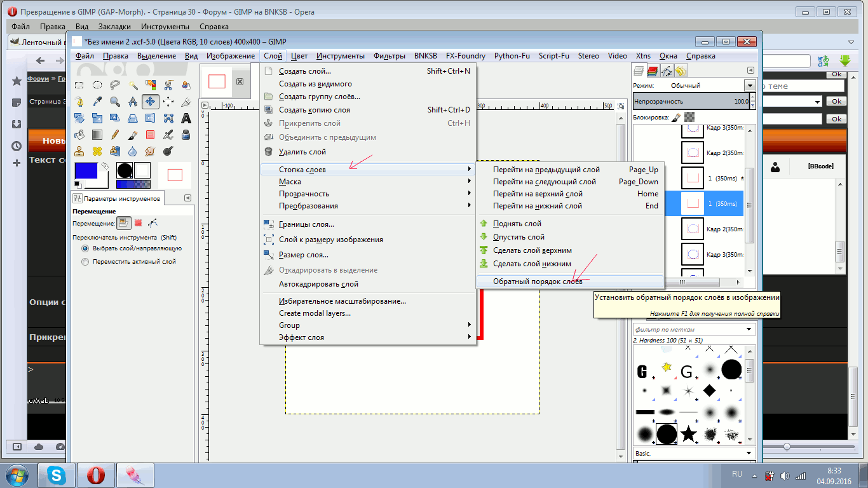Click Skype icon in Windows taskbar
This screenshot has height=488, width=868.
click(x=56, y=475)
